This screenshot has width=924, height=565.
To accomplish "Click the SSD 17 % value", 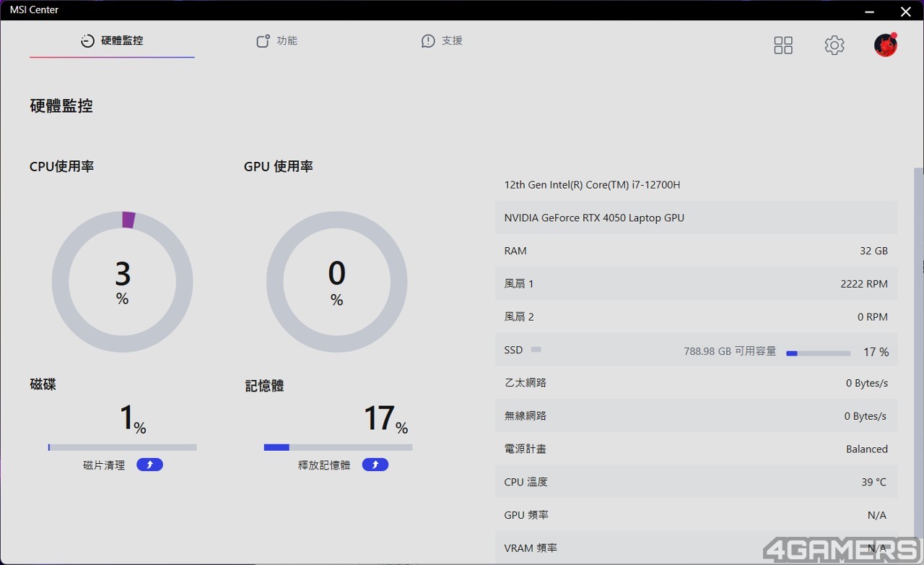I will point(876,352).
